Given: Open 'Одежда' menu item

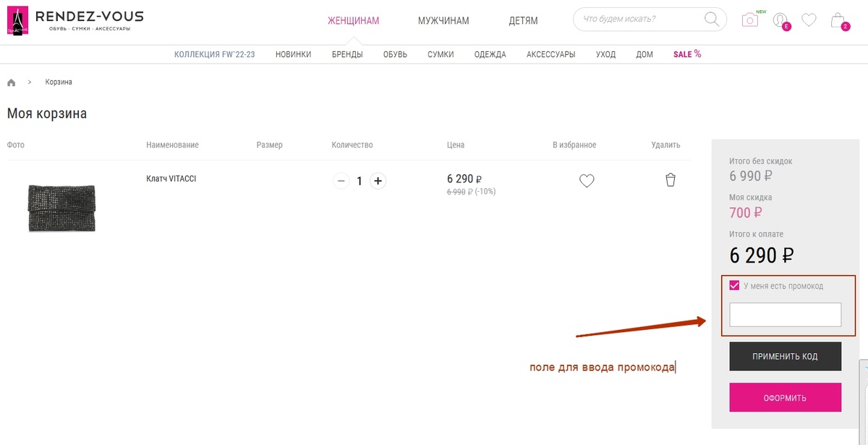Looking at the screenshot, I should pyautogui.click(x=490, y=54).
